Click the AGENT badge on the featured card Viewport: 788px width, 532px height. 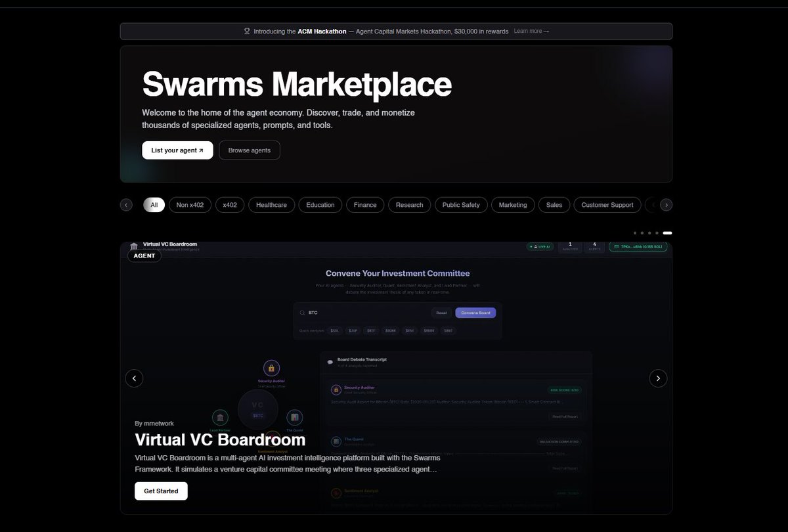tap(144, 255)
